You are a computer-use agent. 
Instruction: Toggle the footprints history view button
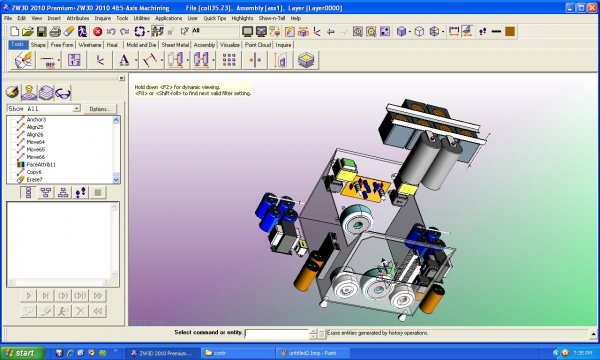pos(81,192)
